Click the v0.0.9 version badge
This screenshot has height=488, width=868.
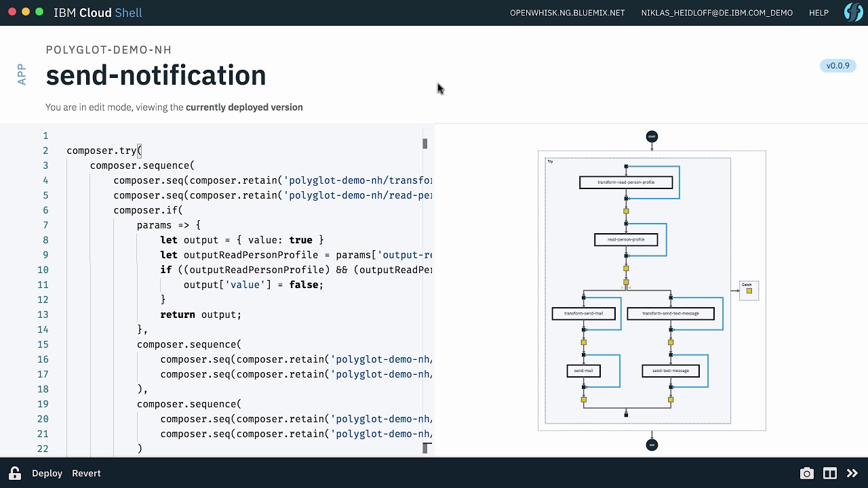[x=837, y=66]
